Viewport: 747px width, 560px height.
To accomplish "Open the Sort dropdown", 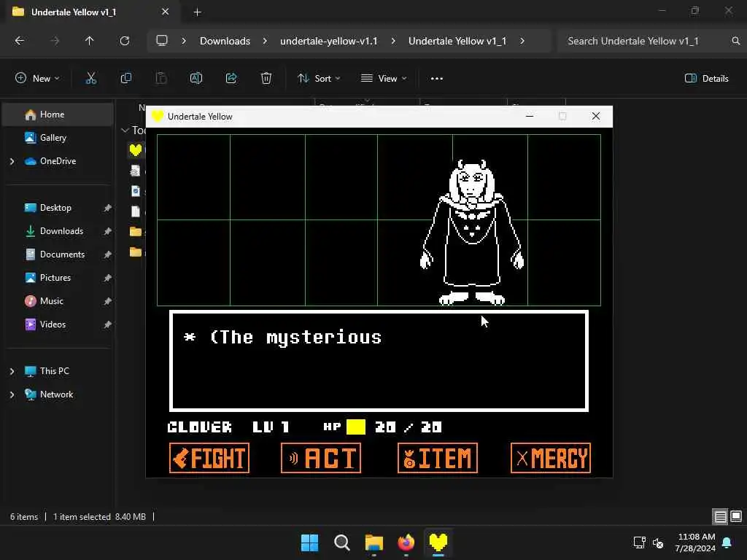I will (x=319, y=78).
